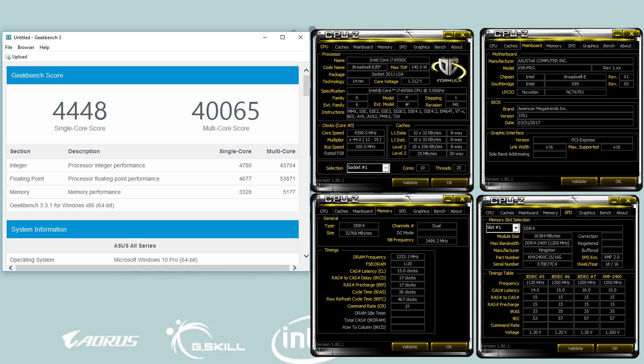Switch to Caches tab in CPU window
This screenshot has height=364, width=644.
[341, 47]
